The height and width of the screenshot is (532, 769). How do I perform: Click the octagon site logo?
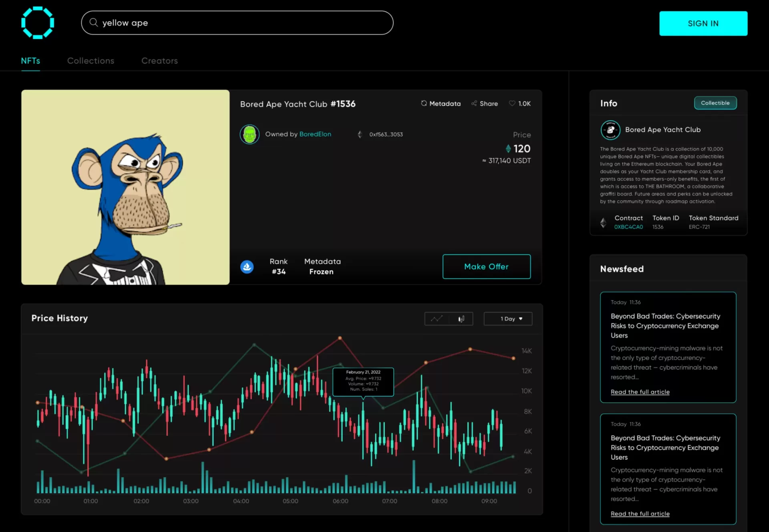pyautogui.click(x=38, y=23)
